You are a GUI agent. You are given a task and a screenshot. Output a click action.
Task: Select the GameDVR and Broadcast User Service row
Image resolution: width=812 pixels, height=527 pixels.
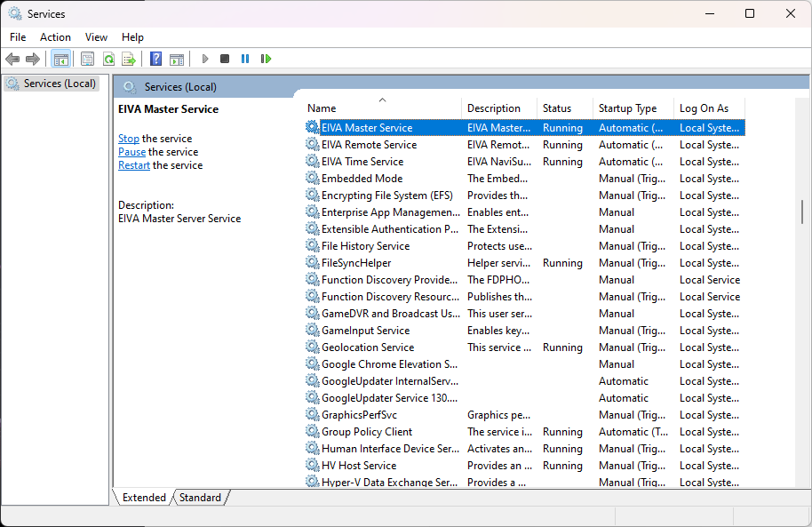pos(524,314)
